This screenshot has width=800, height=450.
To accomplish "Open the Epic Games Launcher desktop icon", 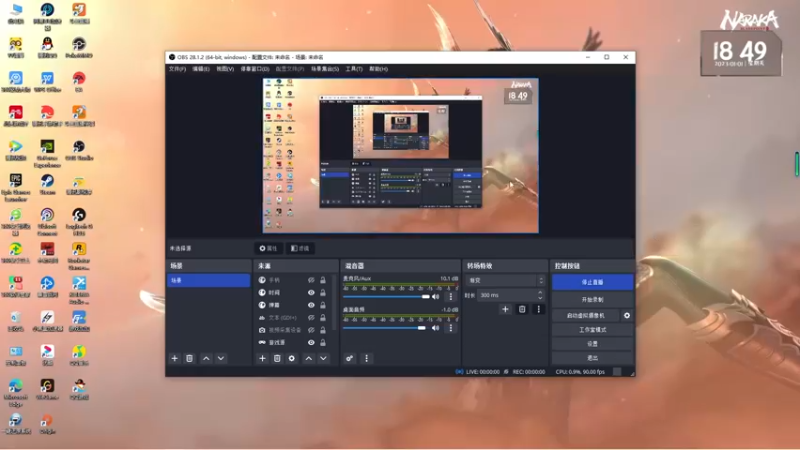I will (16, 187).
